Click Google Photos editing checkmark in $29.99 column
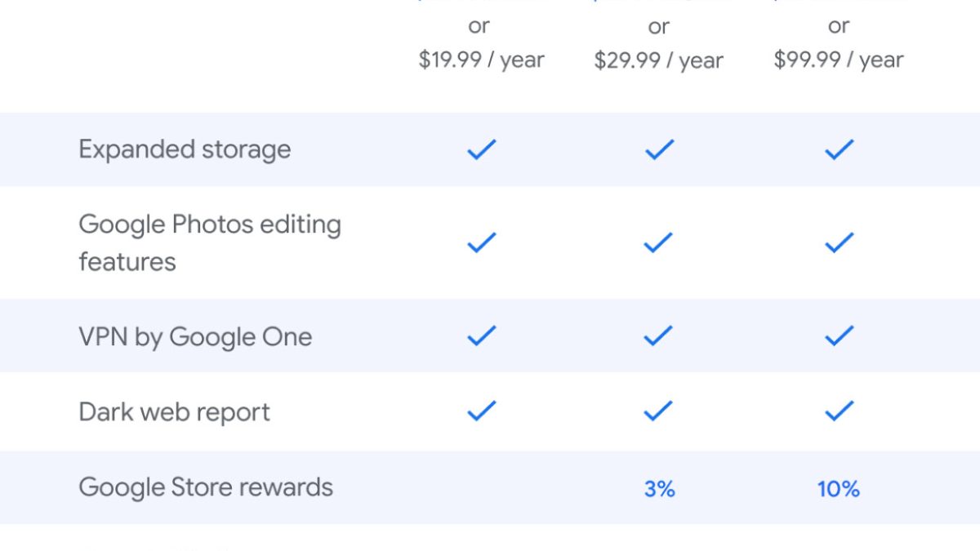 coord(659,242)
